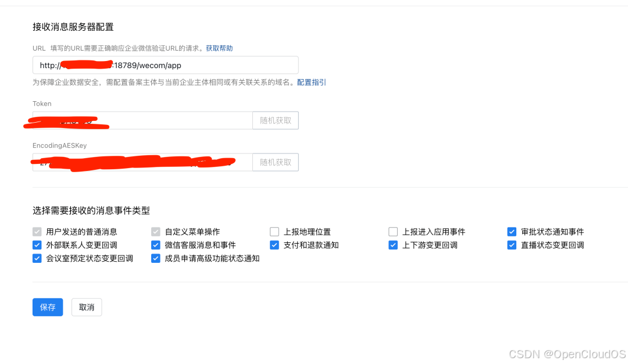Disable 会议室预定状态变更回调
This screenshot has height=364, width=628.
[37, 258]
